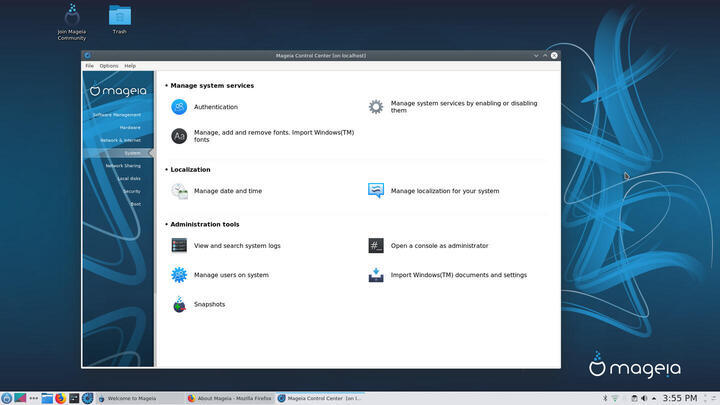Open the File menu

pos(90,66)
